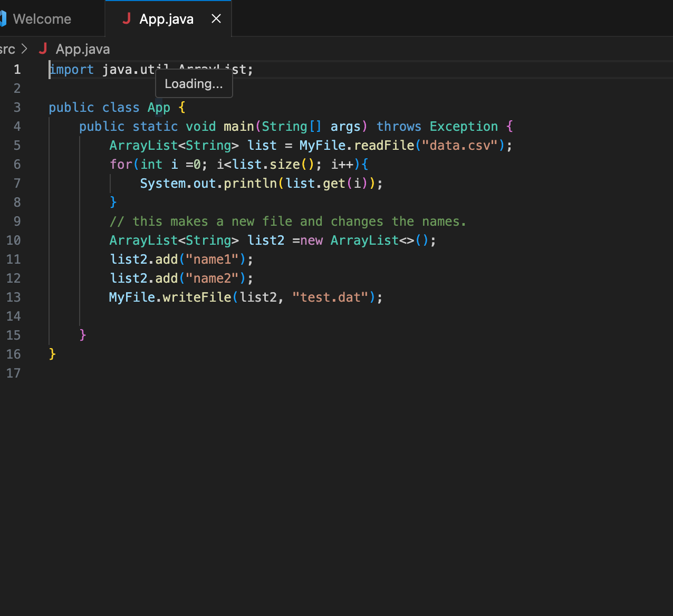The image size is (673, 616).
Task: Click 'Exception' in the throws clause
Action: (x=464, y=127)
